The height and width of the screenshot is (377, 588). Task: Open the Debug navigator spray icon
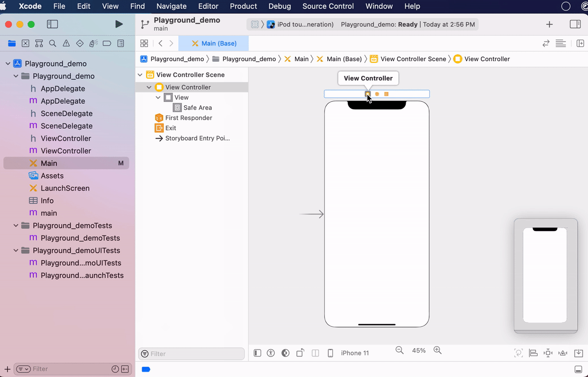[93, 44]
